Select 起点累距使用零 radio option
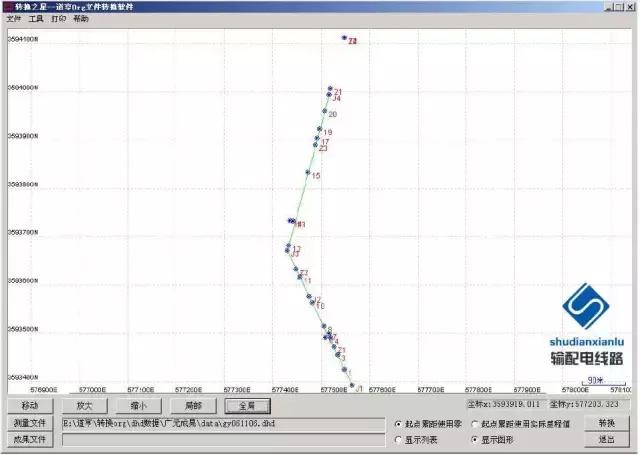Screen dimensions: 640x455 pos(428,424)
